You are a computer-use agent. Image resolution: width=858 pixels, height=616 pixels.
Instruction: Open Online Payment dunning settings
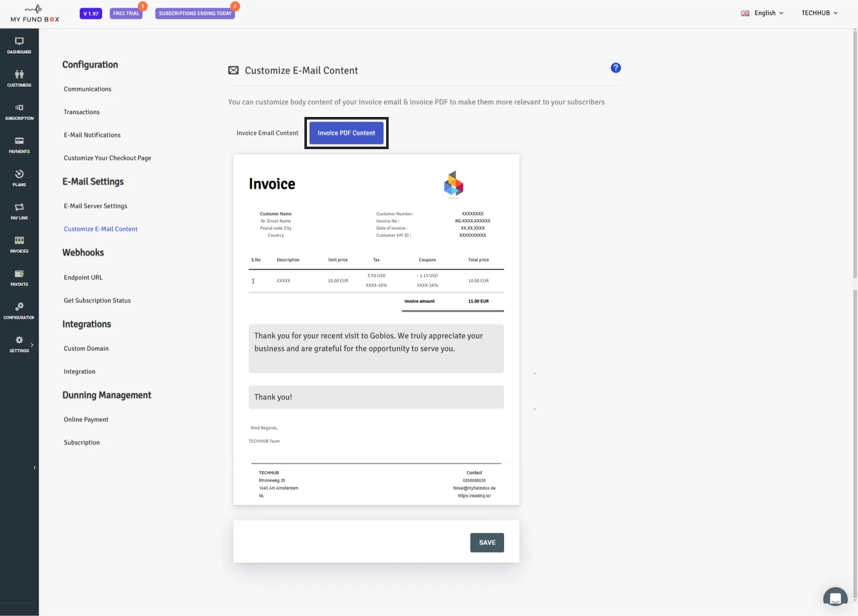[86, 419]
